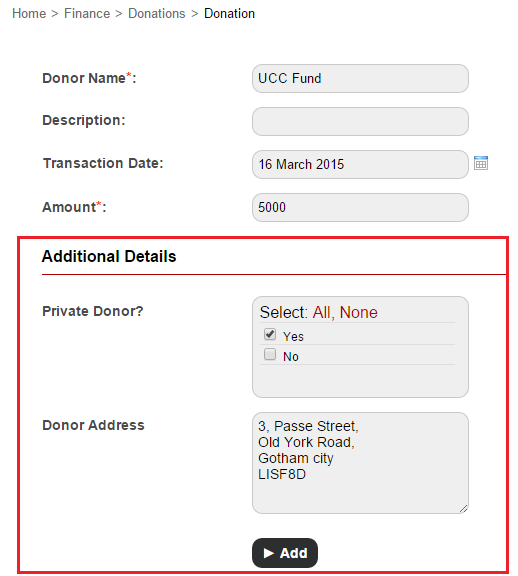Open the Finance breadcrumb link
The width and height of the screenshot is (518, 576).
(87, 14)
